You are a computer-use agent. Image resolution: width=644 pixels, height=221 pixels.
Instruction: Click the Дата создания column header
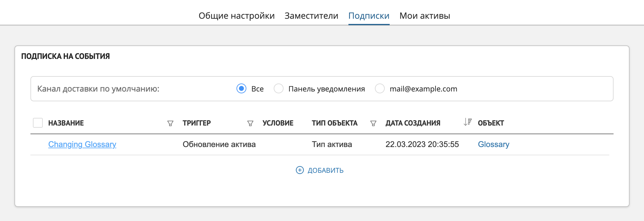413,123
